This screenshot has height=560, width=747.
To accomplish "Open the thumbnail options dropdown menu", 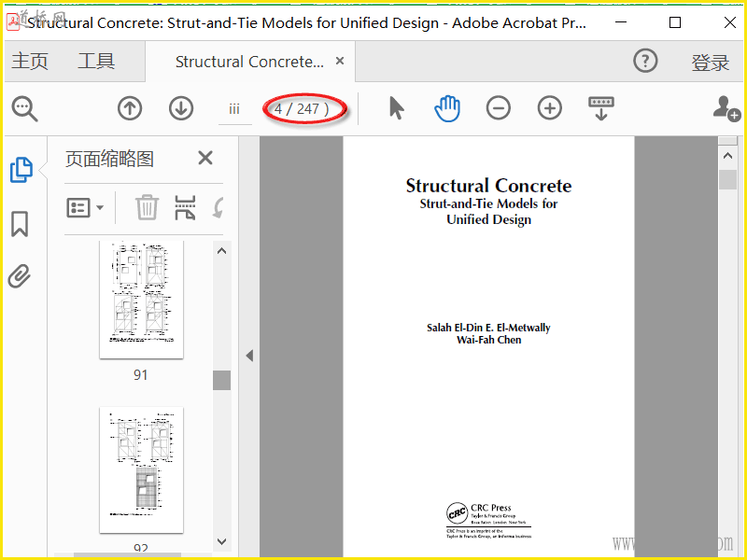I will pyautogui.click(x=85, y=208).
